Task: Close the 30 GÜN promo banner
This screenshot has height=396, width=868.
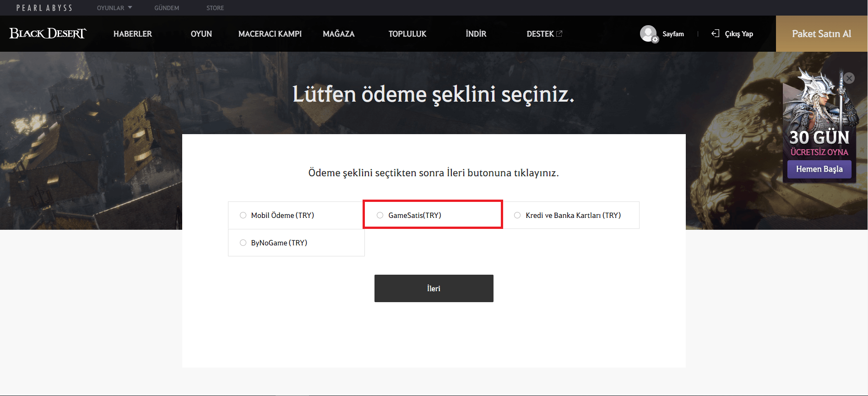Action: (x=849, y=78)
